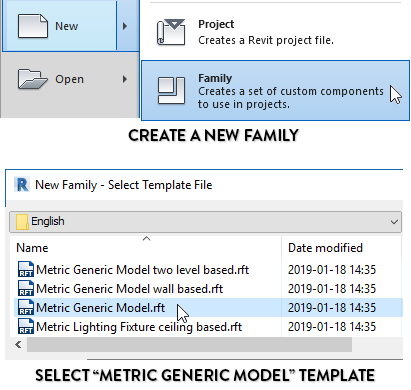Select Project to create a Revit project
The height and width of the screenshot is (390, 411).
click(275, 32)
